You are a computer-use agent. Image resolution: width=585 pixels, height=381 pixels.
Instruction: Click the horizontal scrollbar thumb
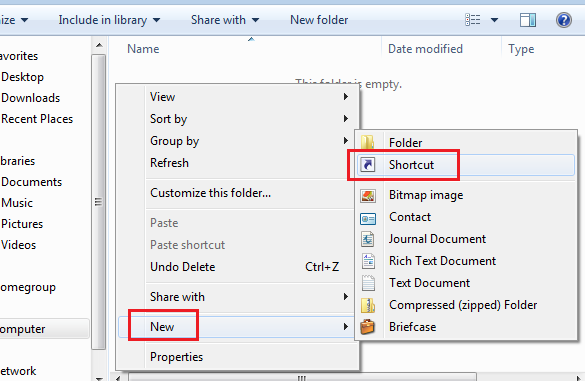click(302, 377)
